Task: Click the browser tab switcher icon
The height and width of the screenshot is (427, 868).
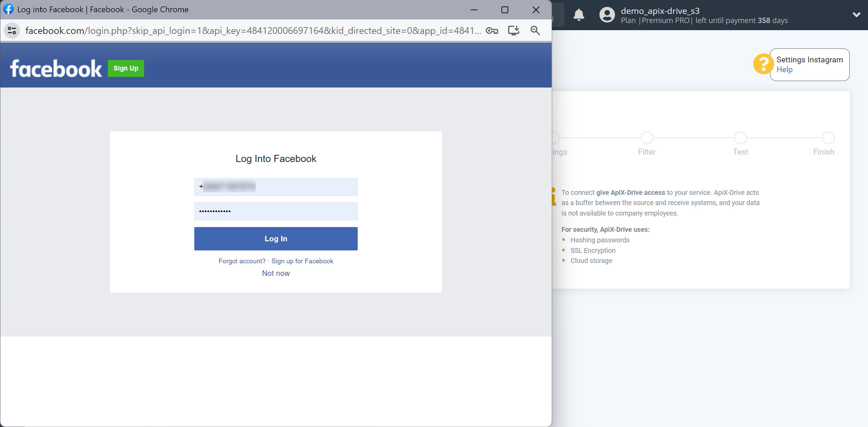Action: tap(13, 30)
